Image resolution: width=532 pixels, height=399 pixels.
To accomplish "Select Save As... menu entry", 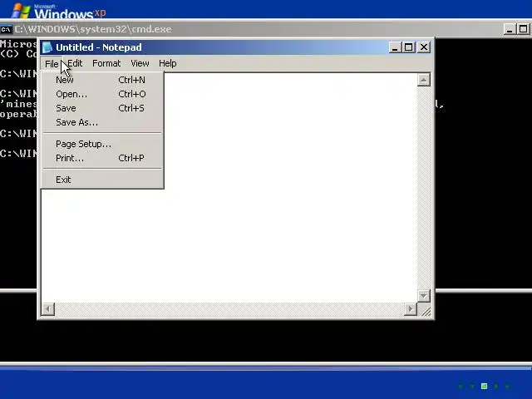I will pyautogui.click(x=102, y=122).
